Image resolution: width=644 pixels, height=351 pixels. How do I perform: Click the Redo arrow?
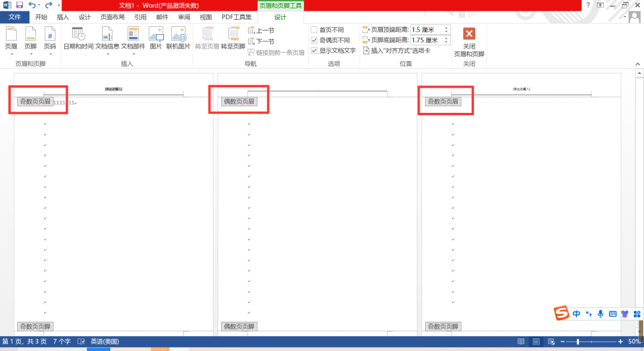click(48, 5)
